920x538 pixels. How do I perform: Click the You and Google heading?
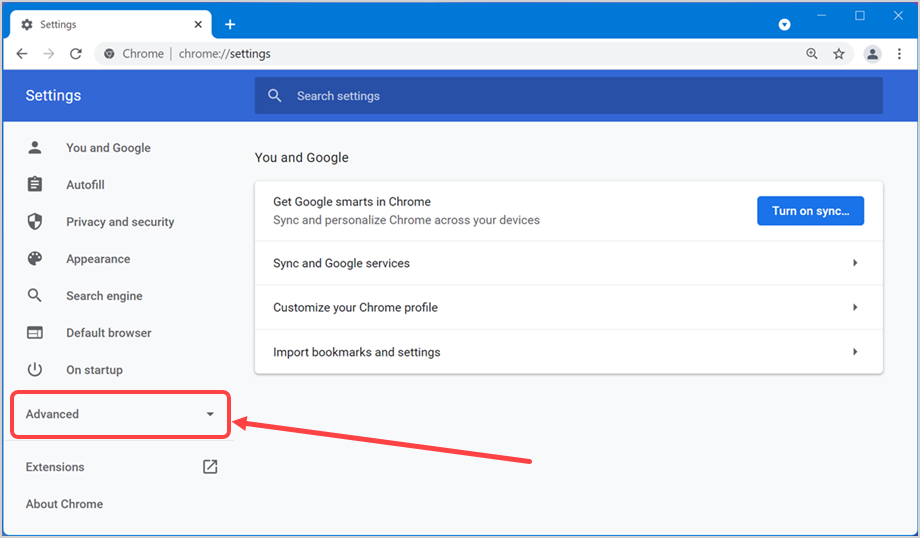(x=302, y=157)
